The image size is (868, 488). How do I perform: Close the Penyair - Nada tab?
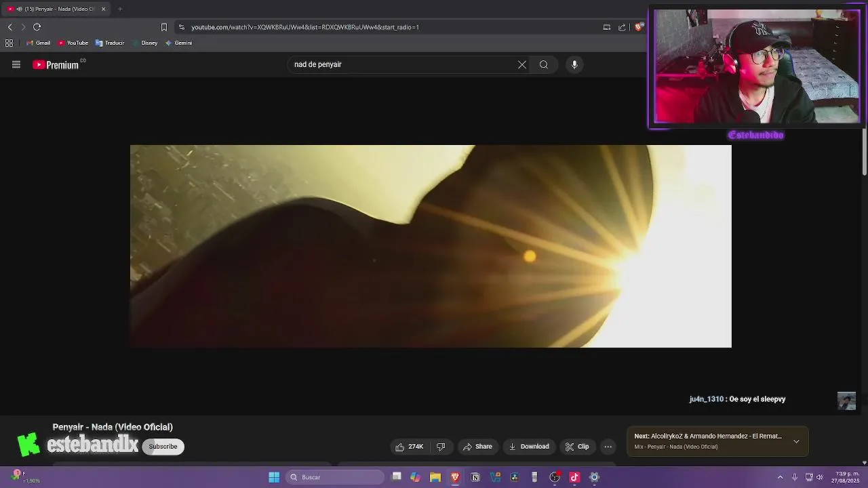[103, 9]
